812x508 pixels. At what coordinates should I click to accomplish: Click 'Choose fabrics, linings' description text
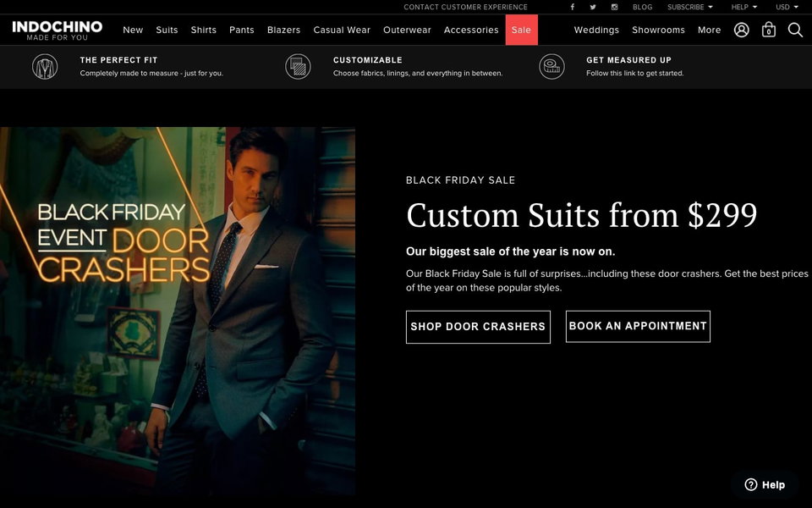(x=418, y=73)
